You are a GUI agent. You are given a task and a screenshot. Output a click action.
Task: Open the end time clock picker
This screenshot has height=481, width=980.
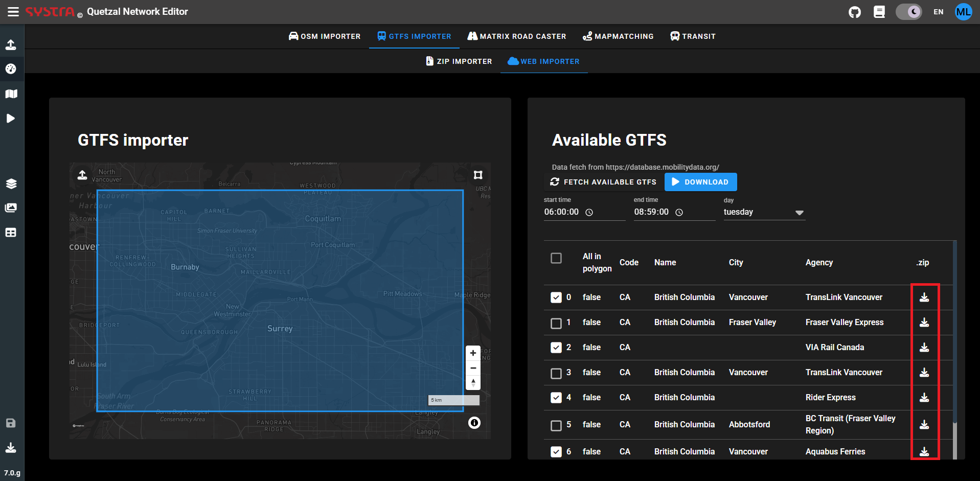pyautogui.click(x=679, y=213)
